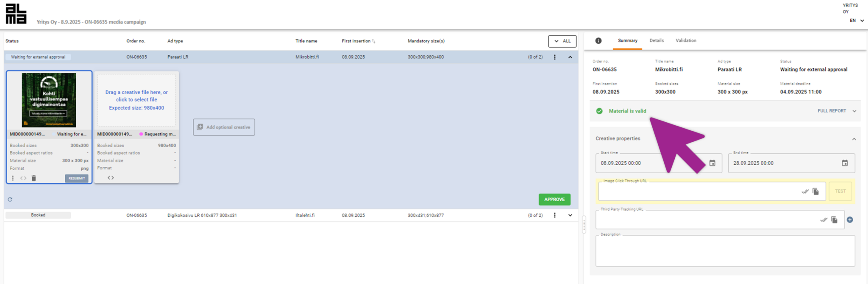
Task: Copy Image Click Through URL
Action: coord(815,191)
